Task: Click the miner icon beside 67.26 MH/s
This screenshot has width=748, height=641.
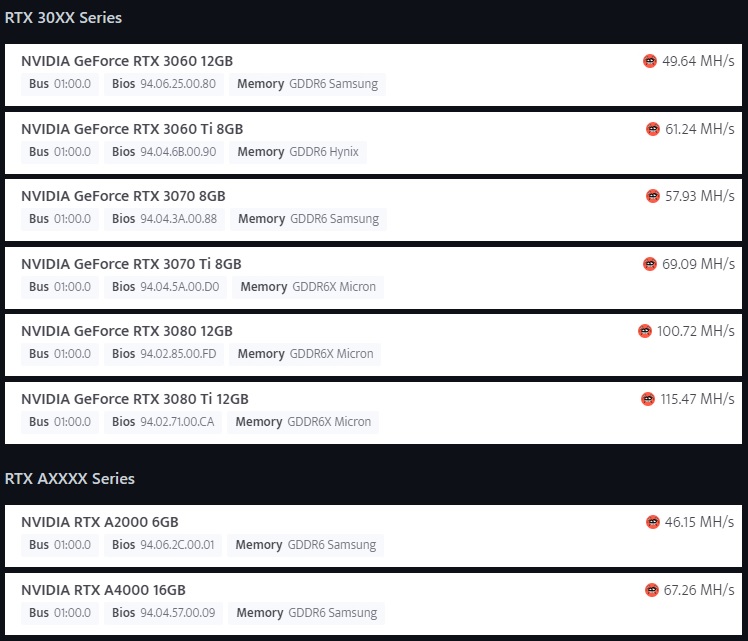Action: click(651, 590)
